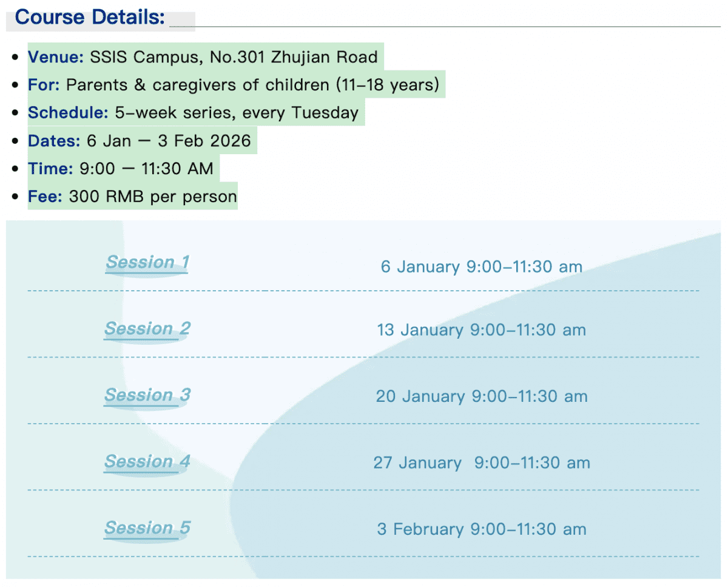Click the Course Details heading

pyautogui.click(x=90, y=18)
